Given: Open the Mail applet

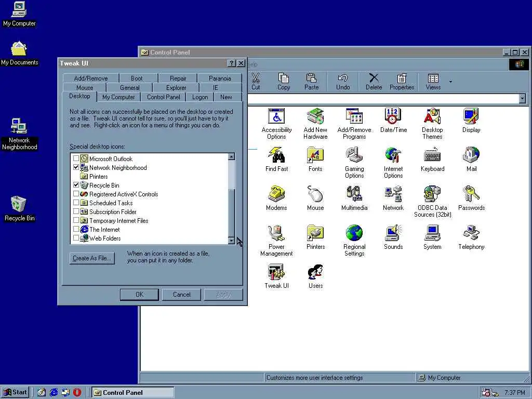Looking at the screenshot, I should [471, 159].
